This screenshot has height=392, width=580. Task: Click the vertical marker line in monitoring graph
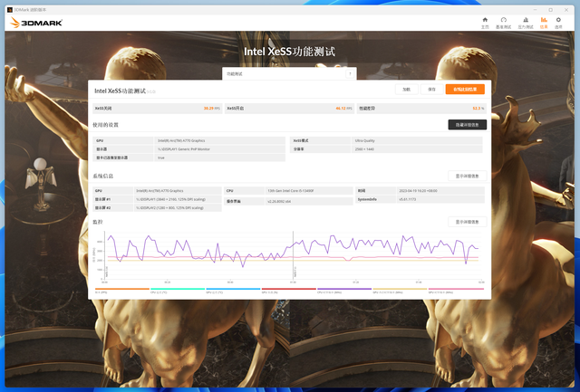[292, 255]
